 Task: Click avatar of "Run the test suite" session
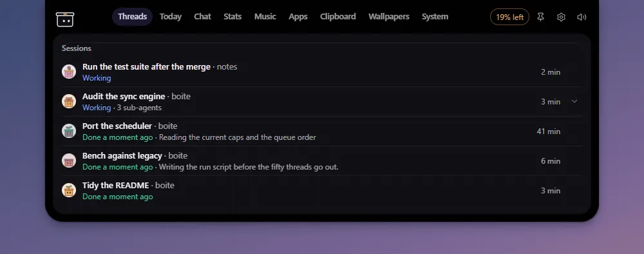69,72
